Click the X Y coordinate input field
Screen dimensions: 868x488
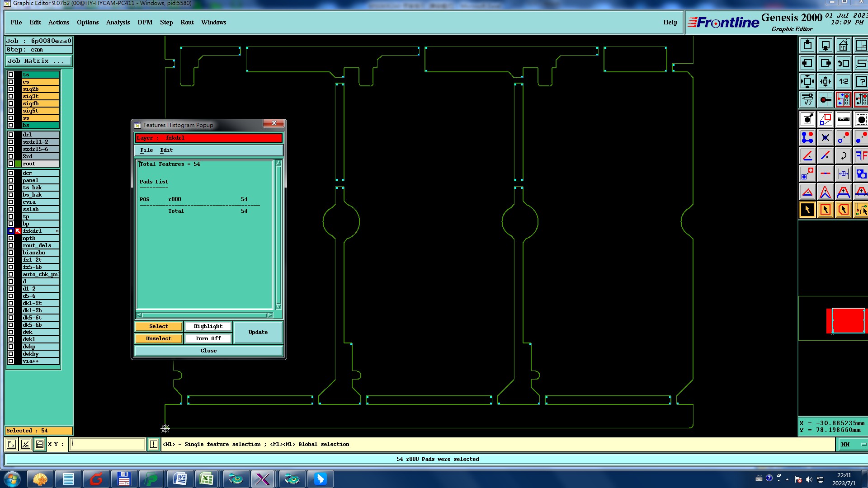pyautogui.click(x=107, y=444)
